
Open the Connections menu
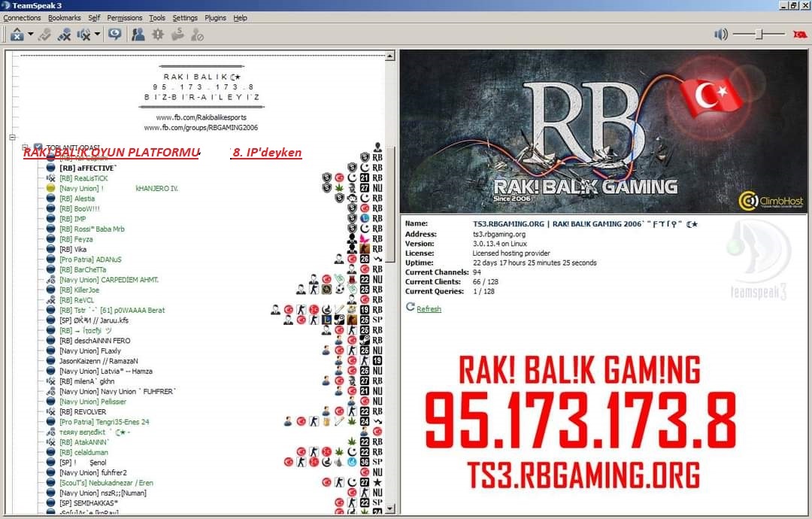pyautogui.click(x=22, y=17)
